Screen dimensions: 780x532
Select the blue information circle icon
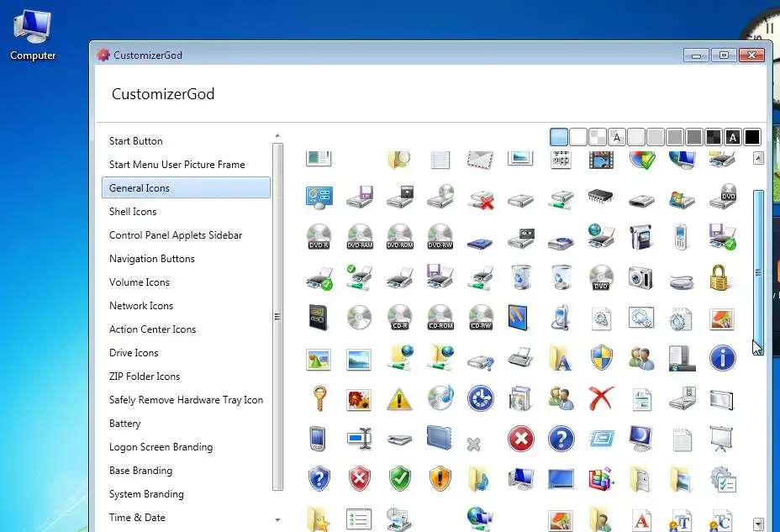722,358
